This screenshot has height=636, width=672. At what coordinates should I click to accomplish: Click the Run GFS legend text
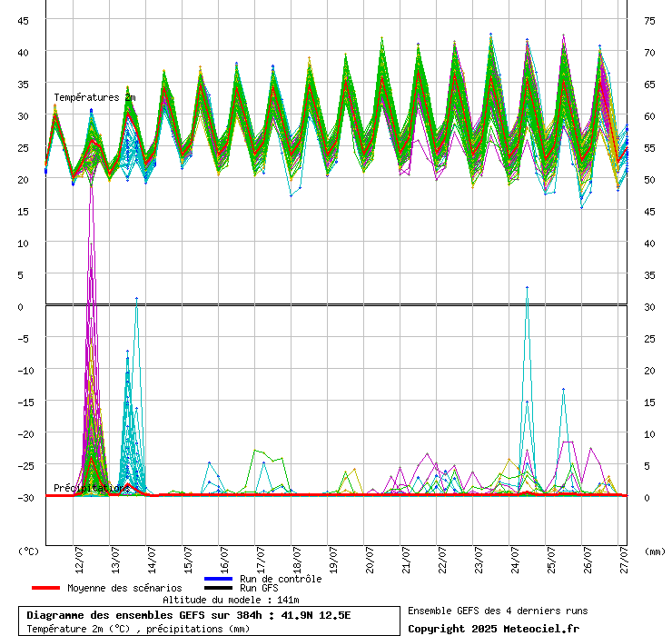(259, 588)
